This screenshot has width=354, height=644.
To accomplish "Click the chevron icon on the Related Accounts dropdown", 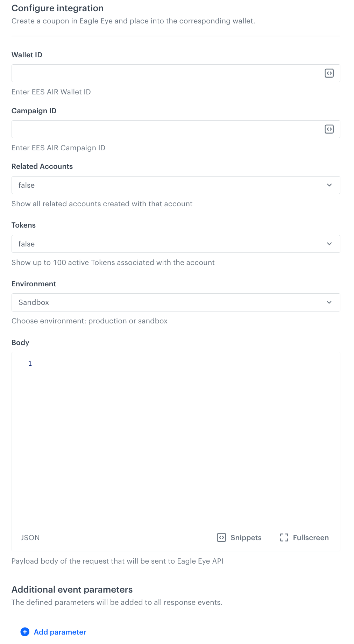I will point(329,185).
